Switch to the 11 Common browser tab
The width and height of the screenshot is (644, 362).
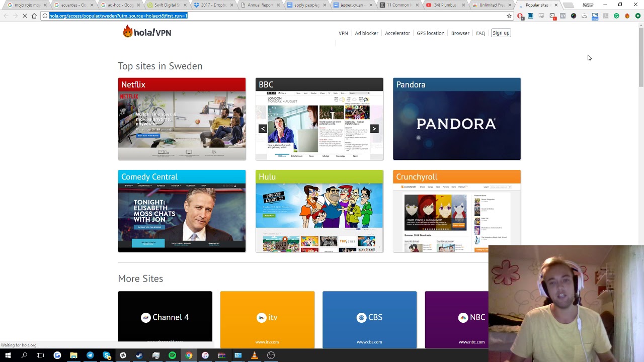[x=400, y=5]
